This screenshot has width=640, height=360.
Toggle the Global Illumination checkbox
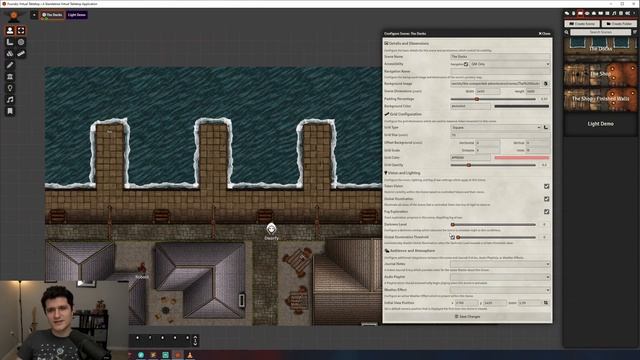tap(547, 199)
